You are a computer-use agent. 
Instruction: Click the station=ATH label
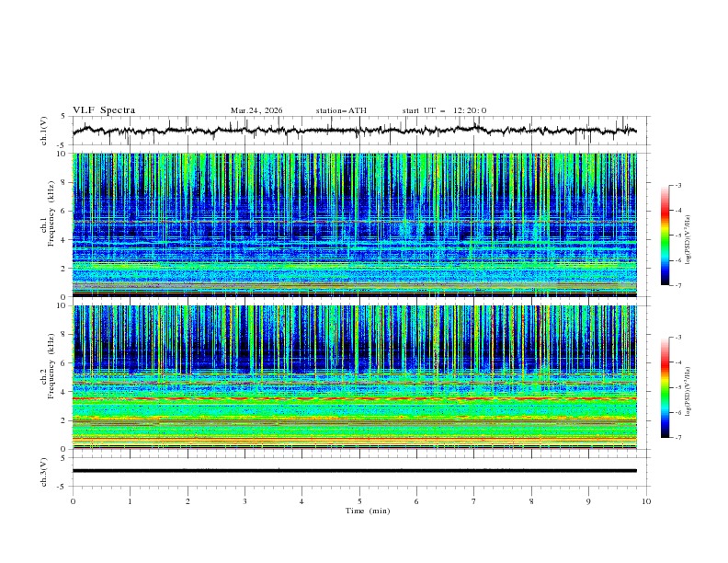point(341,110)
